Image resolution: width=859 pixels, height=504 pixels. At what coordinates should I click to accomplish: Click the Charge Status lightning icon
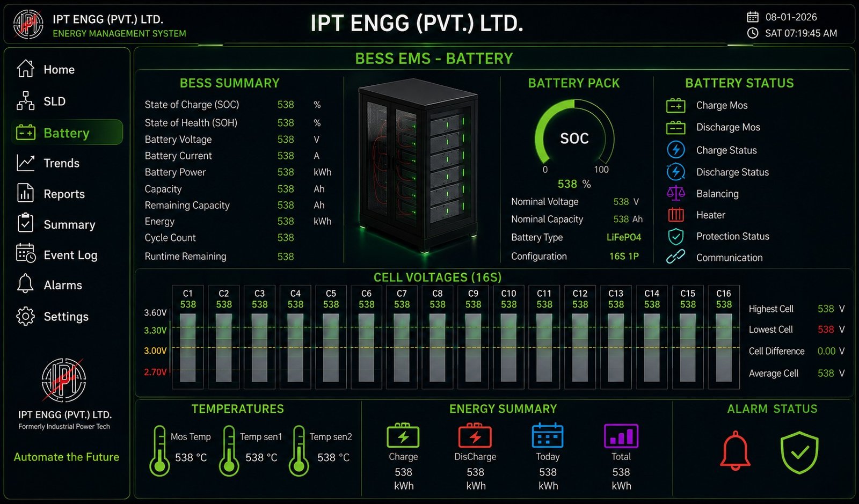pos(675,150)
